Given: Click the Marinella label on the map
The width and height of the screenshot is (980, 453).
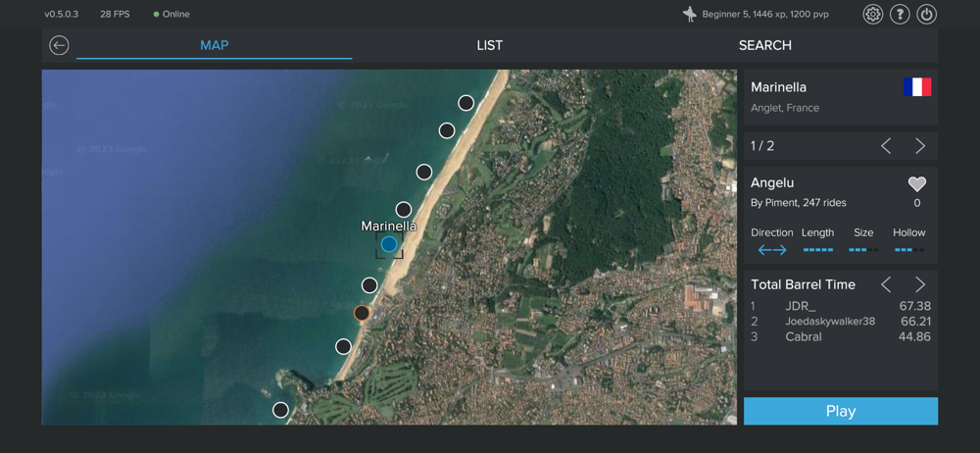Looking at the screenshot, I should coord(389,226).
